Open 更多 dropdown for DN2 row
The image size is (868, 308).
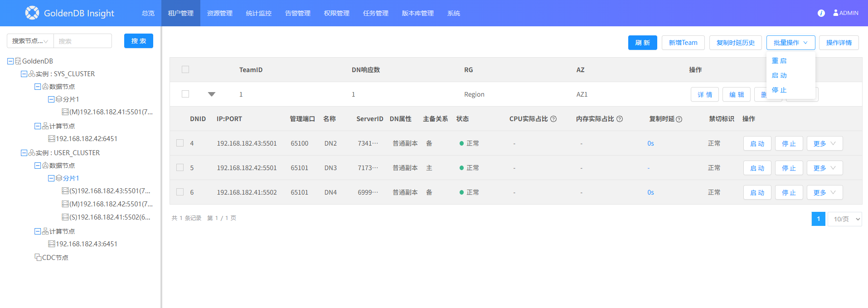(x=824, y=143)
